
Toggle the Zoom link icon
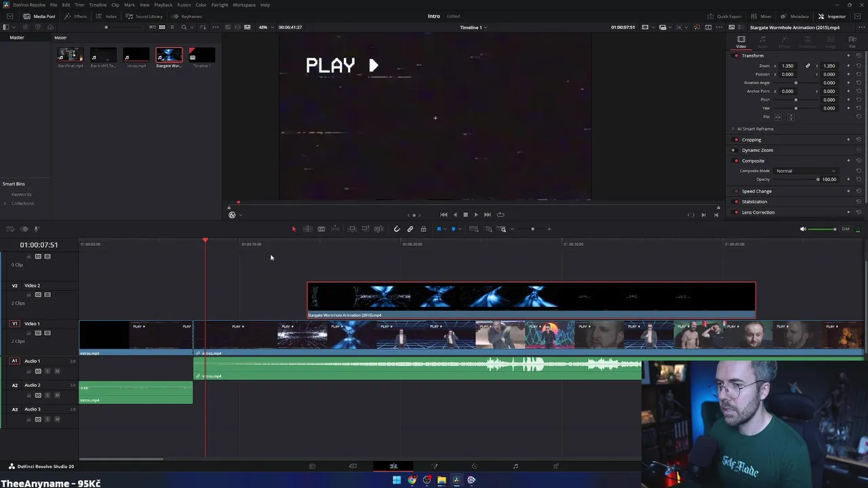(808, 66)
